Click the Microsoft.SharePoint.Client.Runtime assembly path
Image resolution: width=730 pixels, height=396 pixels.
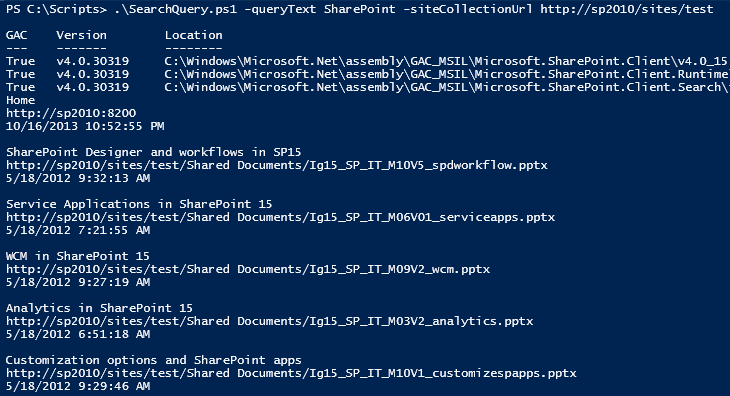pyautogui.click(x=447, y=74)
